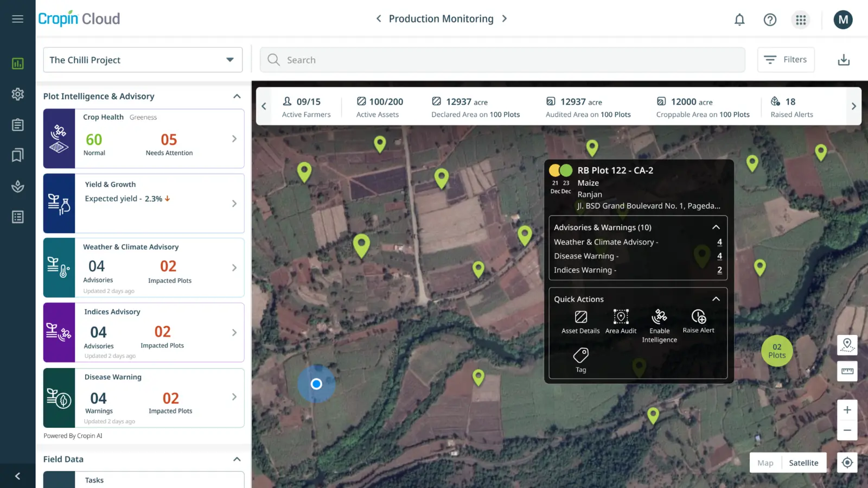
Task: Expand the Crop Health card
Action: click(x=234, y=139)
